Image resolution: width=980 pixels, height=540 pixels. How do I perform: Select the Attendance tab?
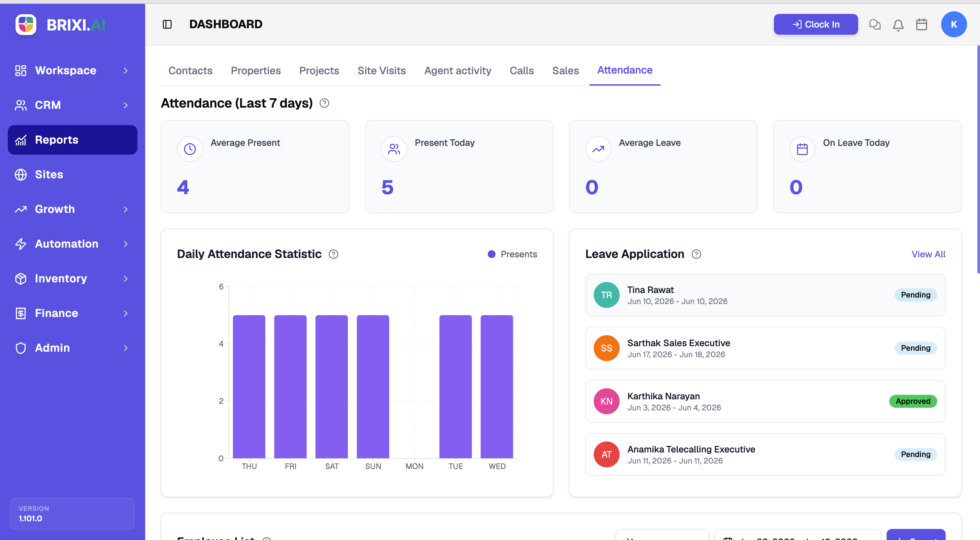point(625,70)
